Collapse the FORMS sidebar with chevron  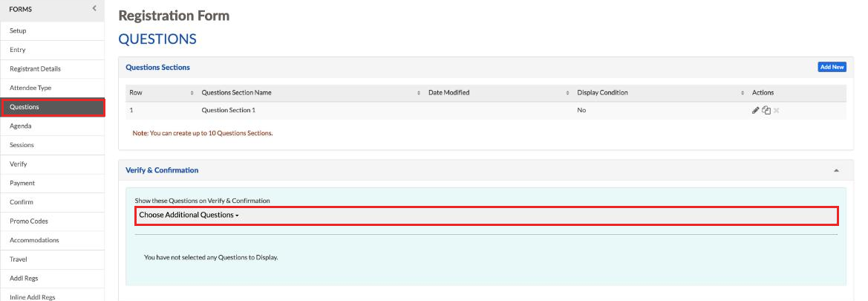tap(94, 7)
